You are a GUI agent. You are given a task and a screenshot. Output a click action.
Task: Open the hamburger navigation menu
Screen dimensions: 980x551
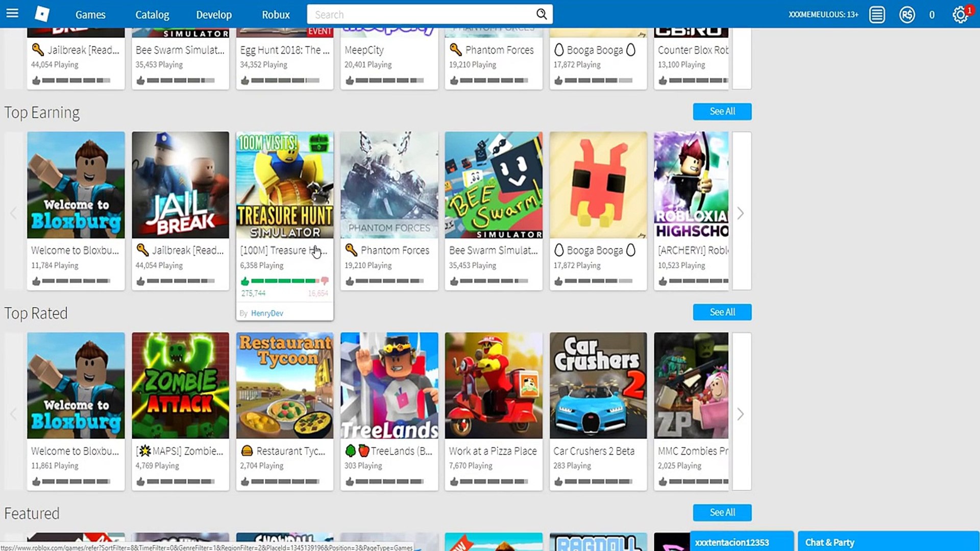[x=12, y=14]
